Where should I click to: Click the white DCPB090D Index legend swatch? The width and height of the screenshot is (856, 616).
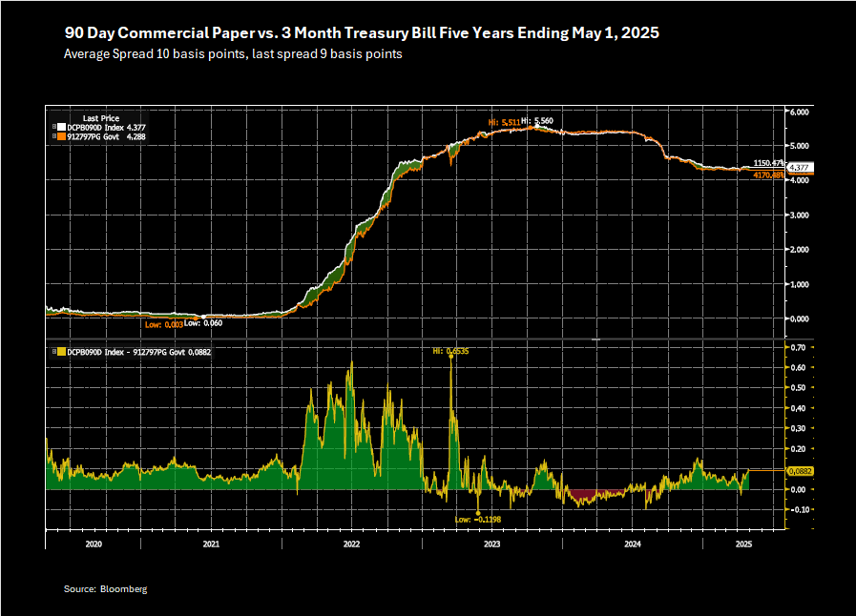tap(59, 127)
